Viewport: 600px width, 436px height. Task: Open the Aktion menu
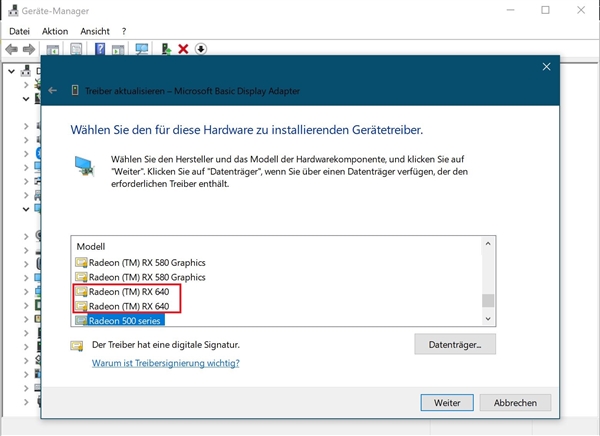55,31
